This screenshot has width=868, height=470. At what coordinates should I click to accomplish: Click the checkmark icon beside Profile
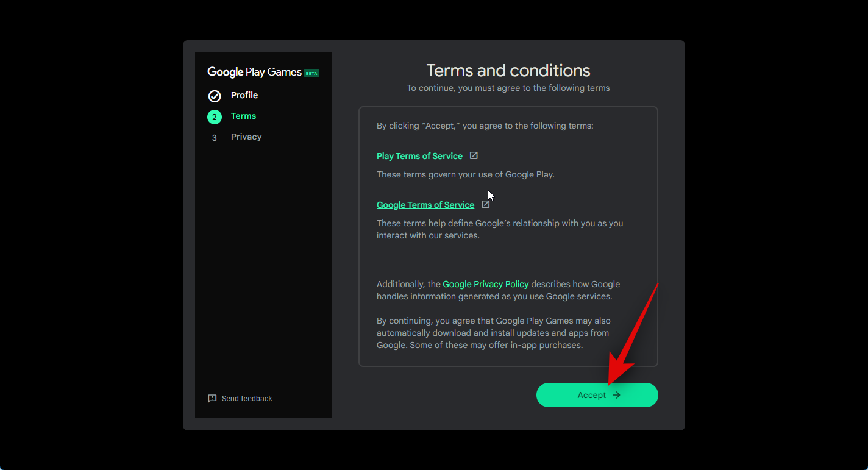coord(215,96)
